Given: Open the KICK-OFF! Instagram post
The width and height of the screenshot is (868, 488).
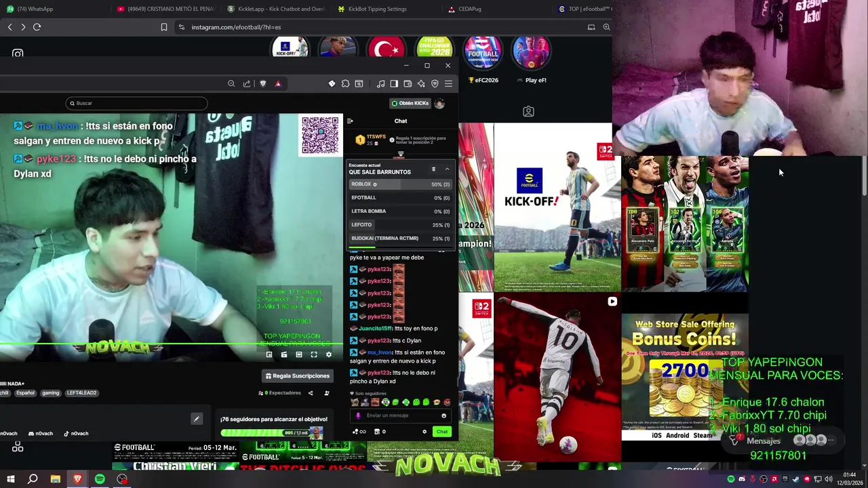Looking at the screenshot, I should coord(557,207).
